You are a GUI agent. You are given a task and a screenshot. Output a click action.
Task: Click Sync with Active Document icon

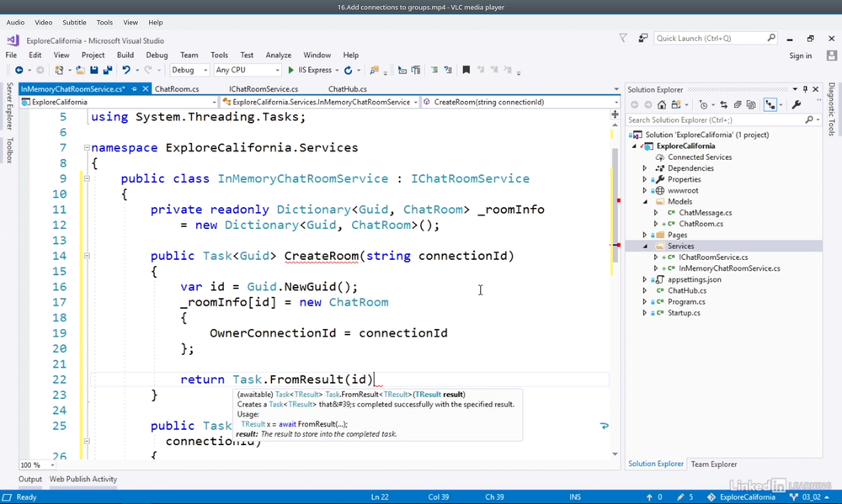723,105
